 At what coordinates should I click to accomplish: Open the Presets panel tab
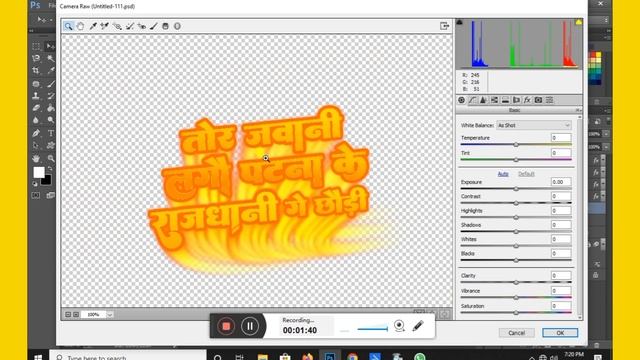point(549,100)
